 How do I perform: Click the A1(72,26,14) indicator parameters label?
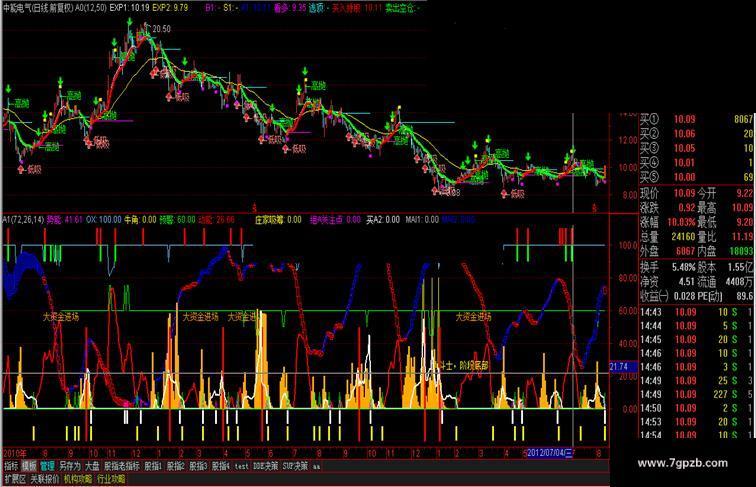click(23, 219)
